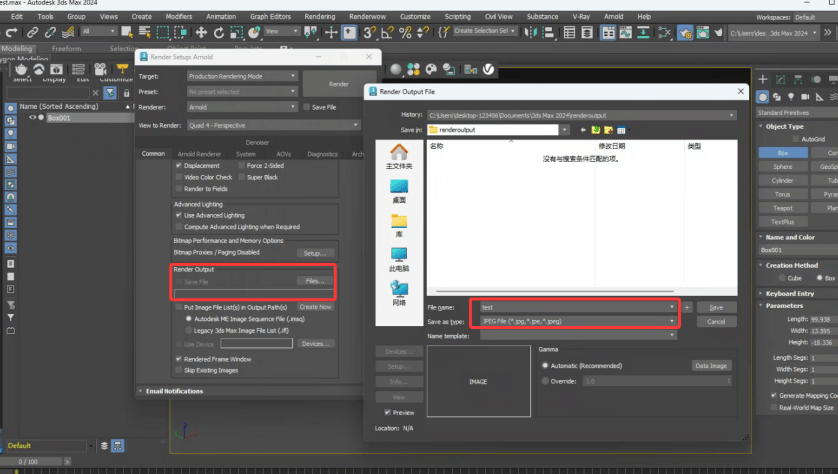Open the History path dropdown

coord(581,115)
